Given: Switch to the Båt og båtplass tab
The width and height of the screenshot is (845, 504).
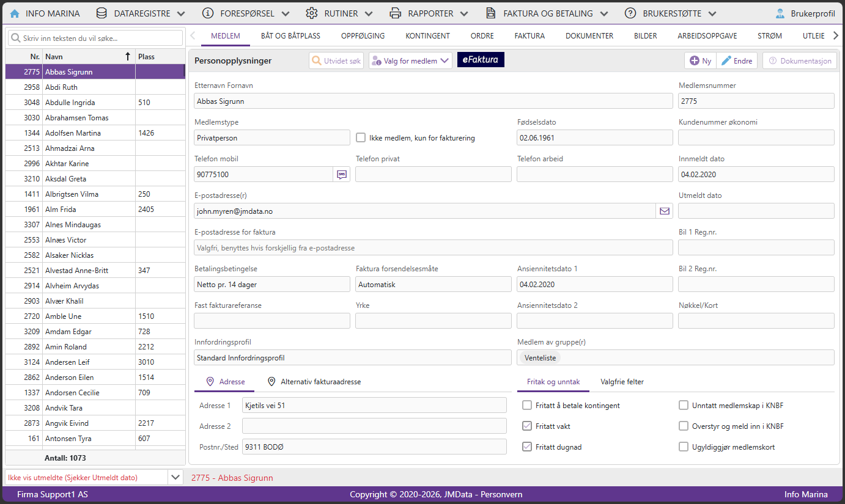Looking at the screenshot, I should click(x=290, y=35).
